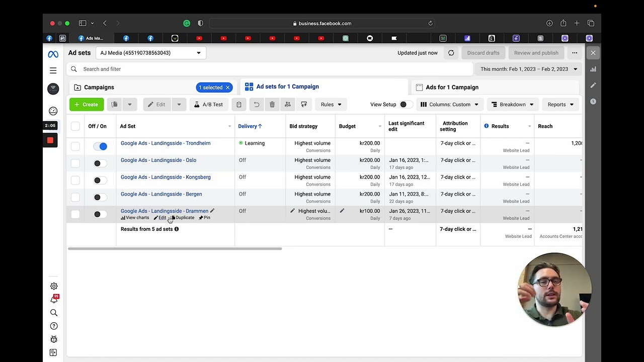644x362 pixels.
Task: Click the trash delete icon
Action: coord(272,105)
